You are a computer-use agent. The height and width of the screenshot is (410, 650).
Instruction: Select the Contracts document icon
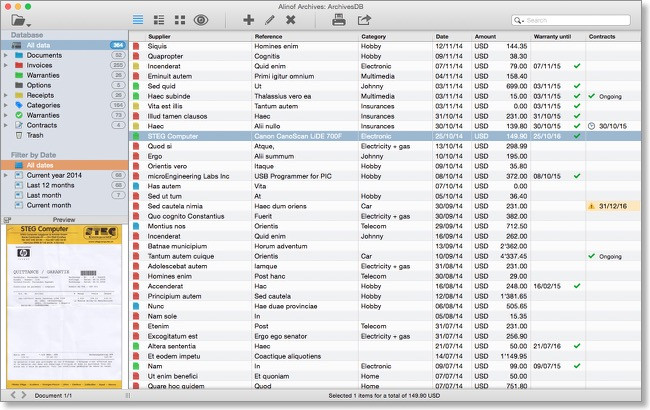point(19,125)
